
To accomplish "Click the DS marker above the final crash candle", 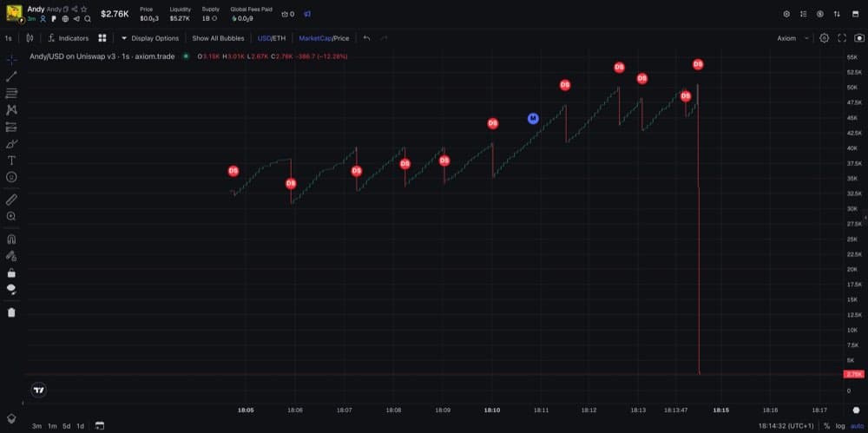I will 698,64.
